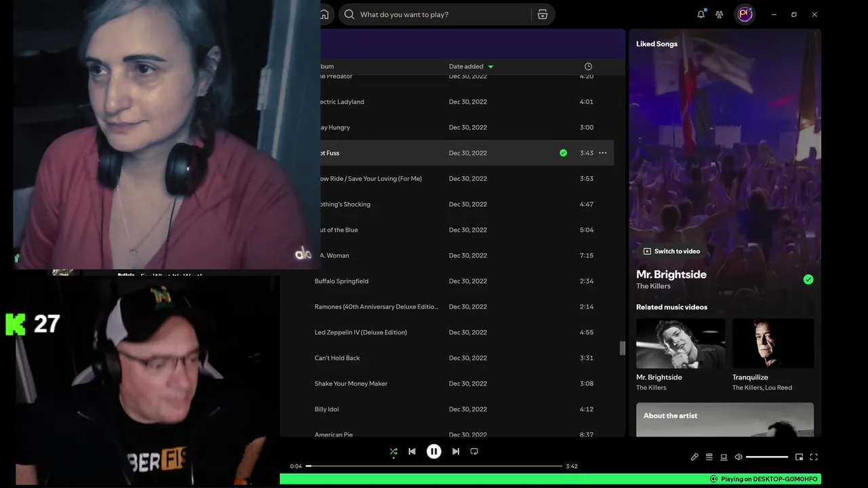Go to Spotify Home via the house icon
Image resolution: width=868 pixels, height=488 pixels.
(325, 14)
